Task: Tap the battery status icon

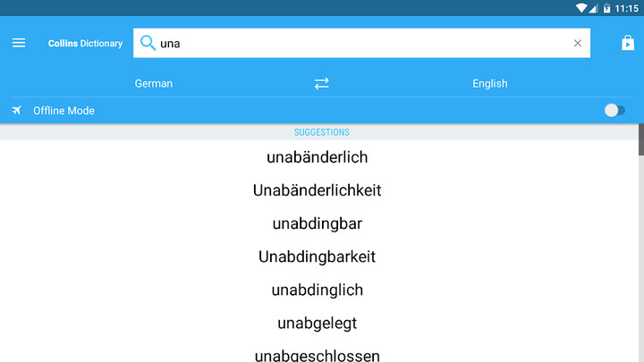Action: coord(606,8)
